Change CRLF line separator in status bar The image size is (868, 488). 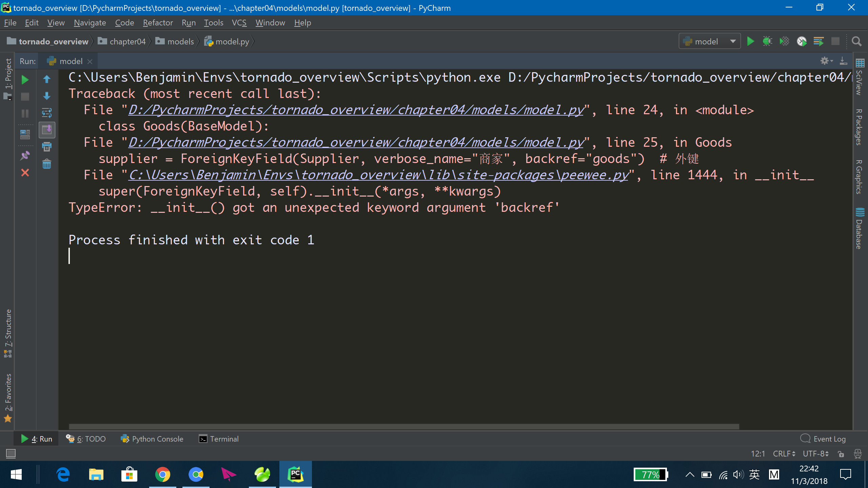[x=784, y=453]
